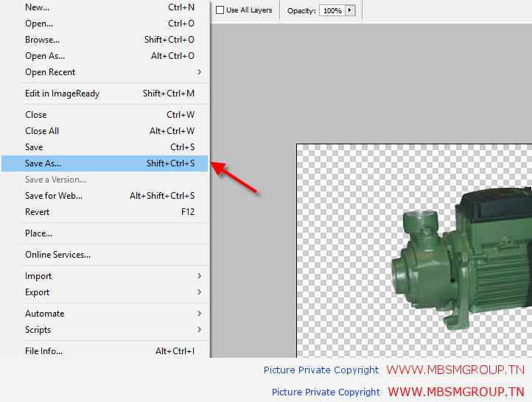Click Revert in the File menu

click(105, 212)
